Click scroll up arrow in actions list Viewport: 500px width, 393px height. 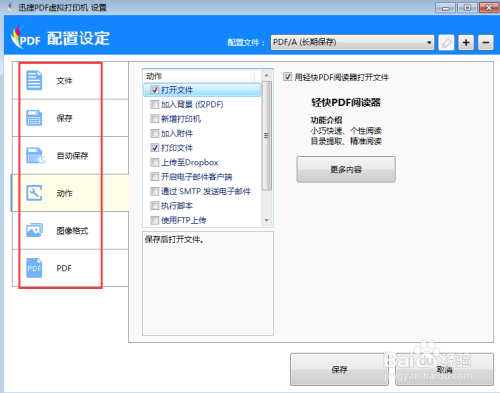pyautogui.click(x=266, y=76)
